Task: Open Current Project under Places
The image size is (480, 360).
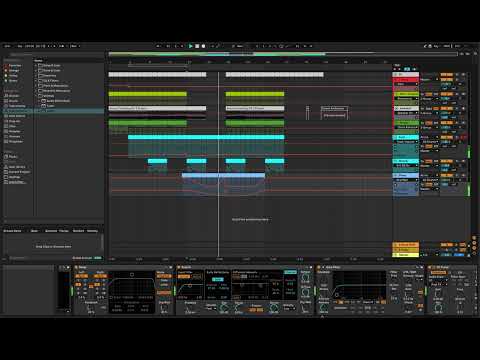Action: pos(17,172)
